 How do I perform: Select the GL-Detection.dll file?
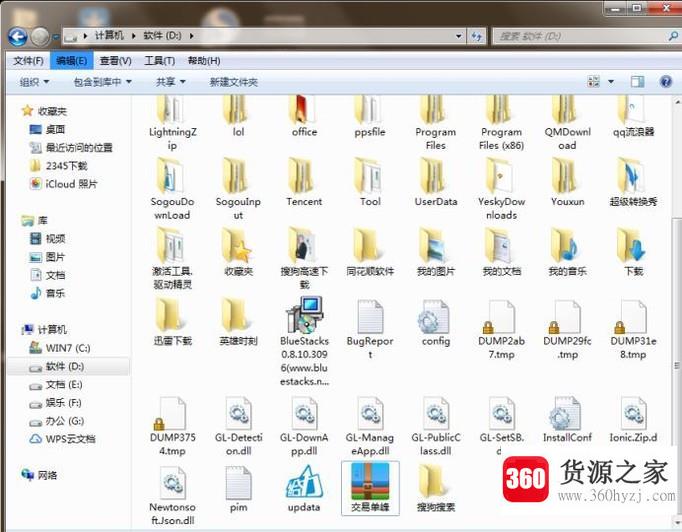238,426
